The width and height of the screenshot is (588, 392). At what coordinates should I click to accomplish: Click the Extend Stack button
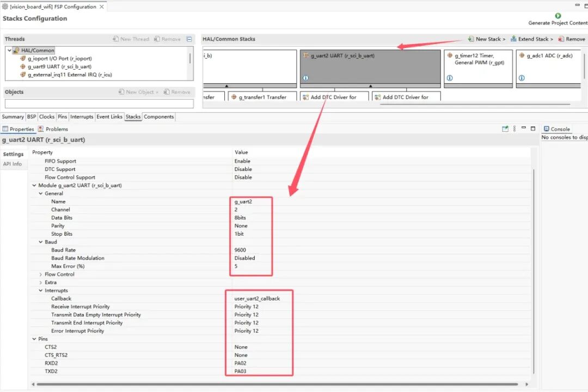(x=532, y=39)
